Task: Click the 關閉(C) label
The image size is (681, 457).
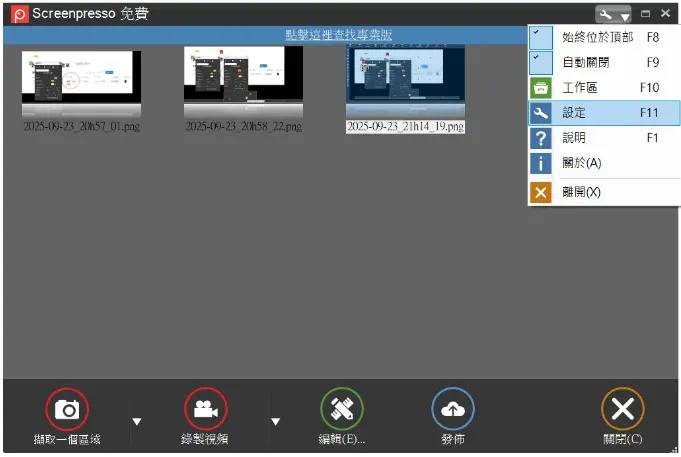Action: (623, 440)
